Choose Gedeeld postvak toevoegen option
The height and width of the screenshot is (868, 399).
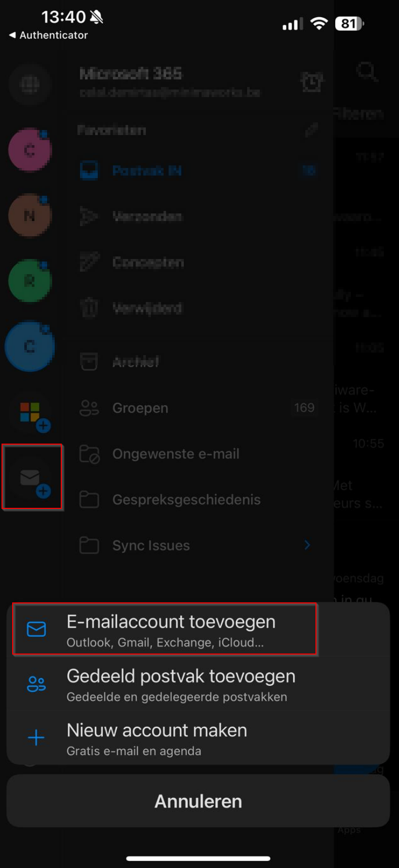point(198,684)
